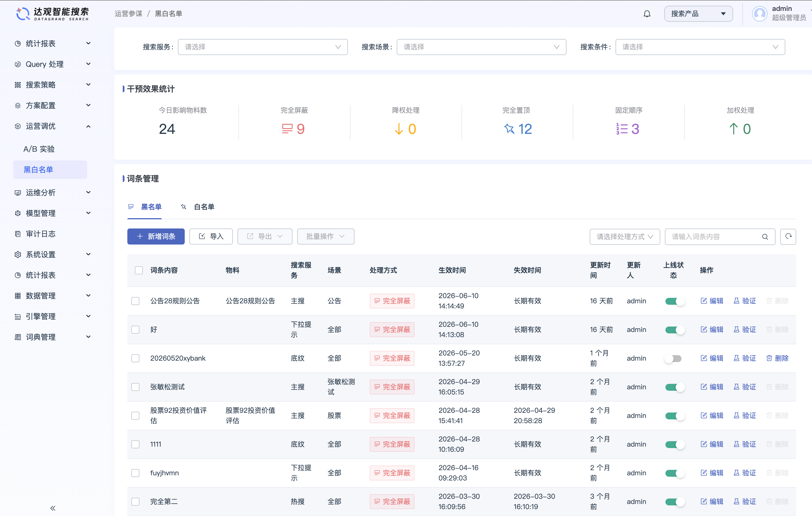Click the 降权处理 down-arrow icon

(399, 129)
